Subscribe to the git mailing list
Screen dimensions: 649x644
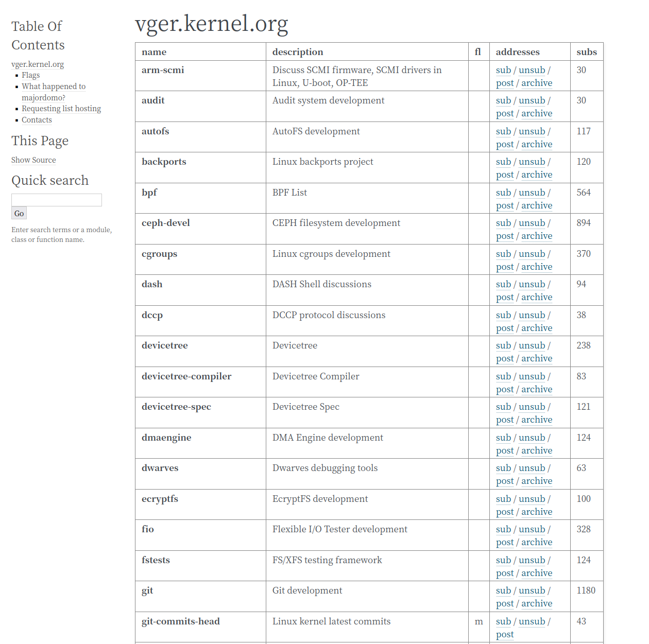pos(503,590)
